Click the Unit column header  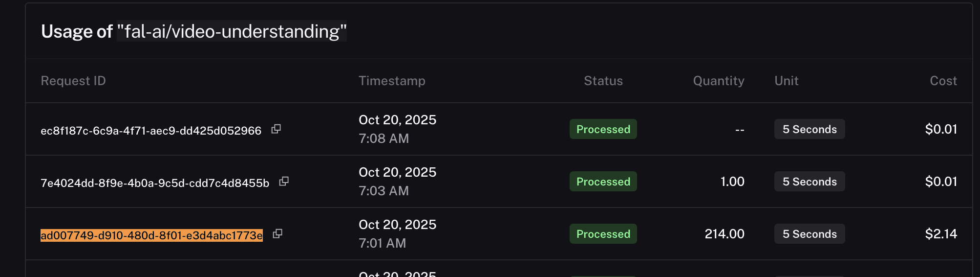coord(787,81)
